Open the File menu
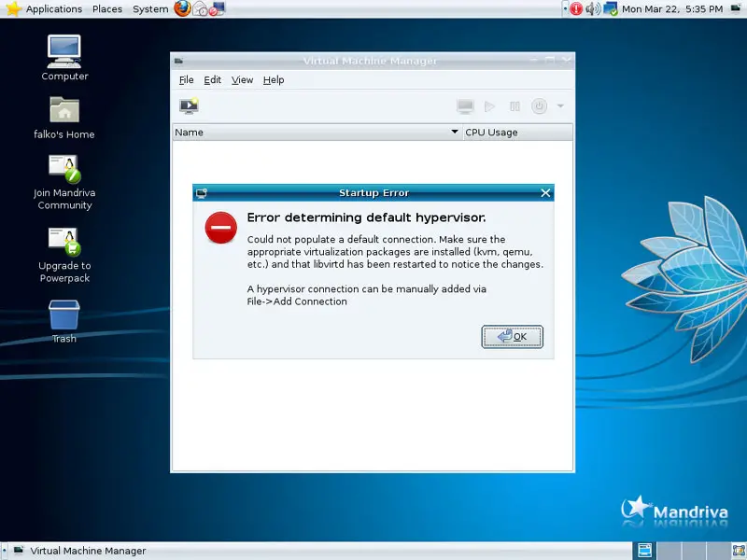The height and width of the screenshot is (560, 747). pyautogui.click(x=186, y=80)
